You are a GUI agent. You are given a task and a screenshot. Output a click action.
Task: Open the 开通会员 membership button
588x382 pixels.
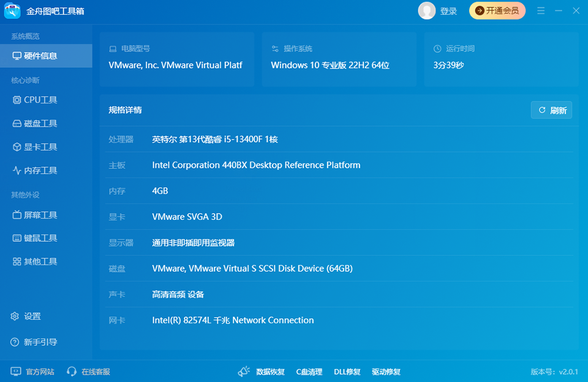[x=497, y=10]
